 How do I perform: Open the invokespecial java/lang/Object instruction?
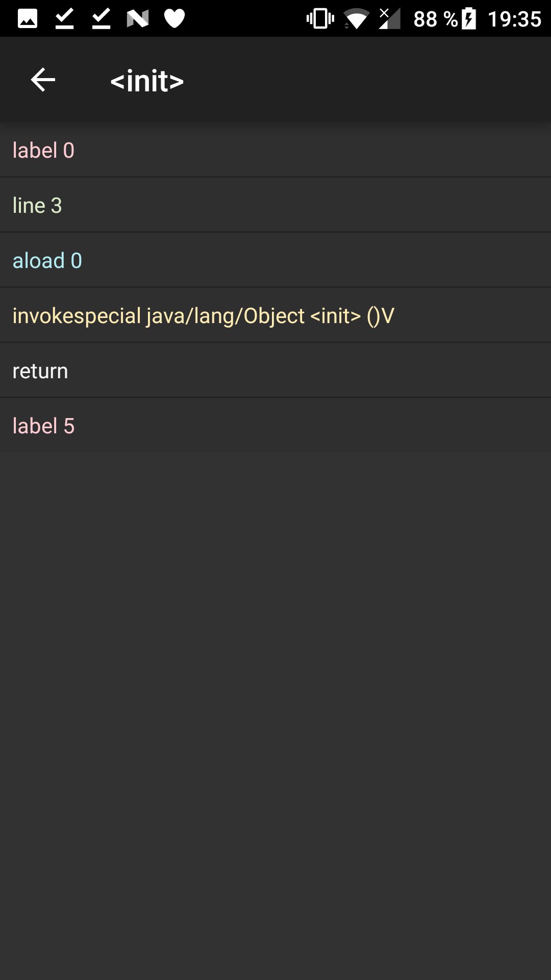(x=275, y=316)
